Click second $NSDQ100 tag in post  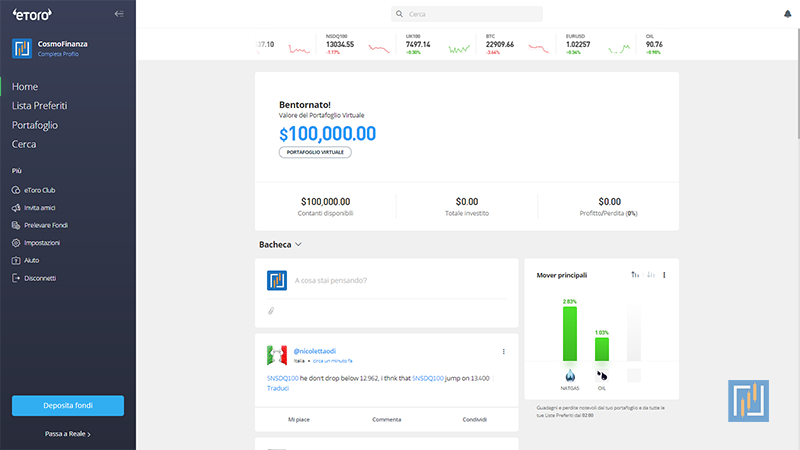click(428, 378)
